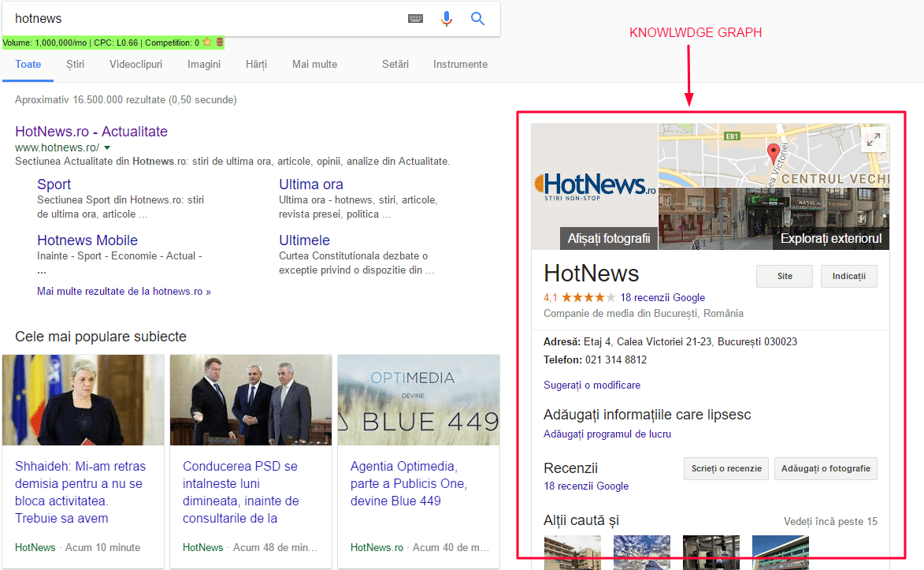Click the 'Acum 10 minute' timestamp

[102, 548]
